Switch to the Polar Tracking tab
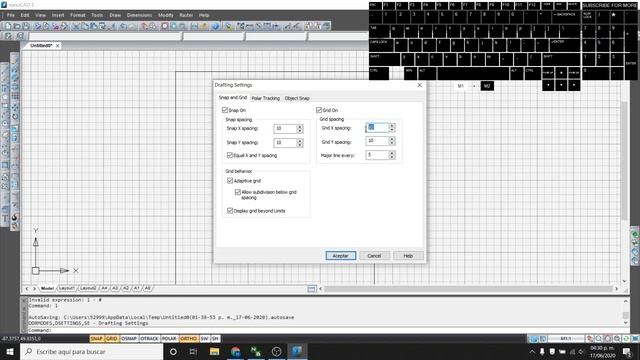This screenshot has height=360, width=640. tap(266, 98)
